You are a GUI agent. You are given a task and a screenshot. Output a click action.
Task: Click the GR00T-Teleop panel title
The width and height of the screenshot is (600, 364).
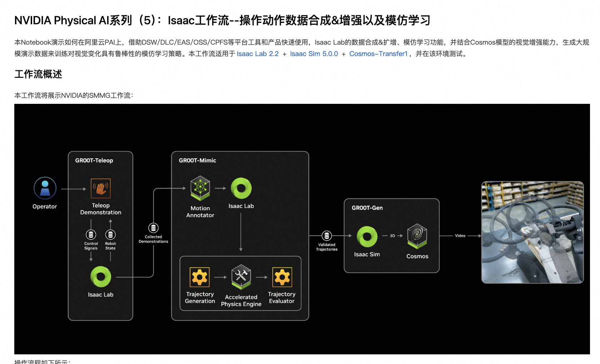tap(94, 161)
